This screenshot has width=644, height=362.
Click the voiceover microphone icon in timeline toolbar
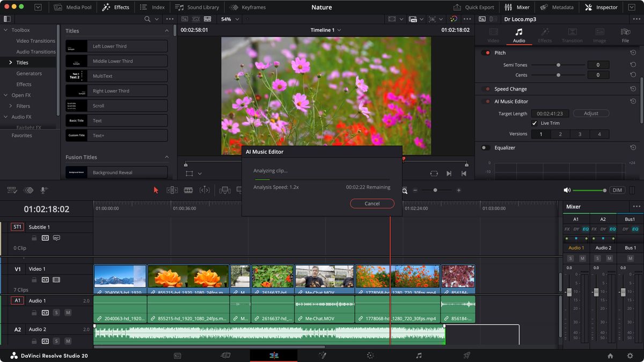coord(44,190)
